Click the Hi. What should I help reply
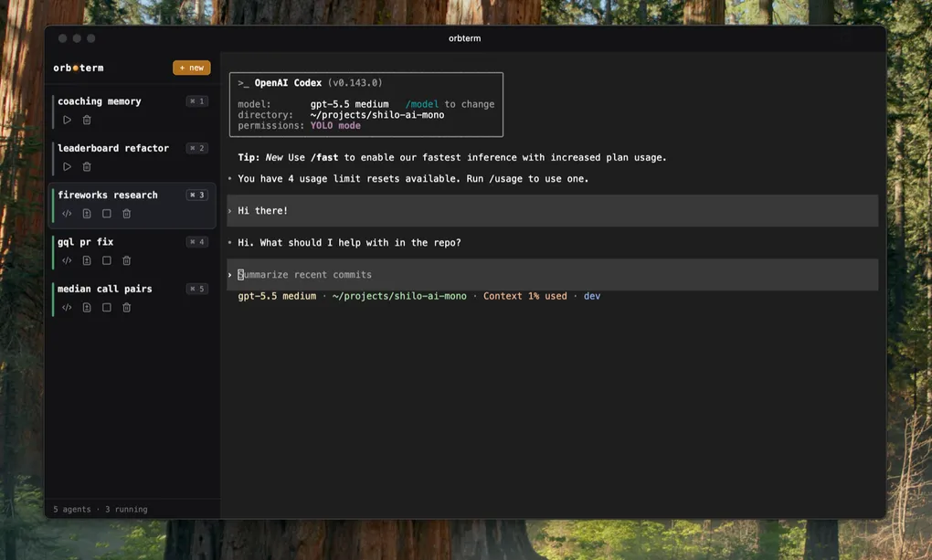Screen dimensions: 932x560 coord(349,243)
